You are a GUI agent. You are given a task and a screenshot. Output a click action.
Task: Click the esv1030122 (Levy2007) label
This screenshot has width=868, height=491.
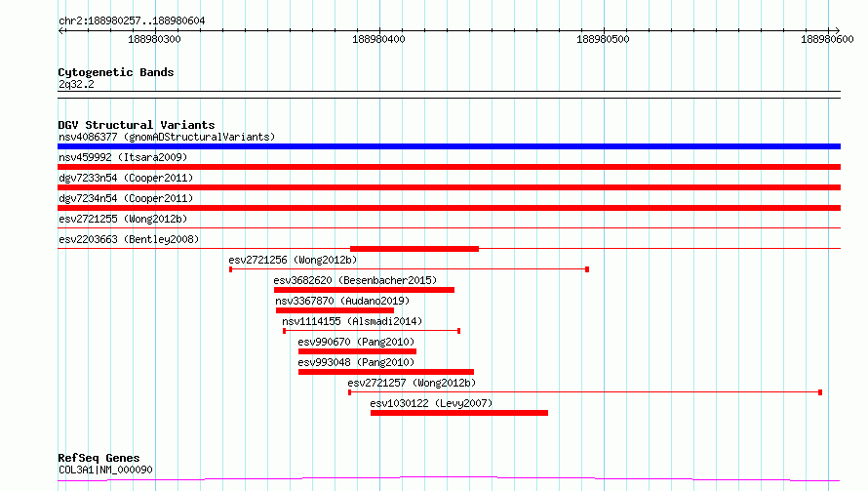(x=431, y=403)
